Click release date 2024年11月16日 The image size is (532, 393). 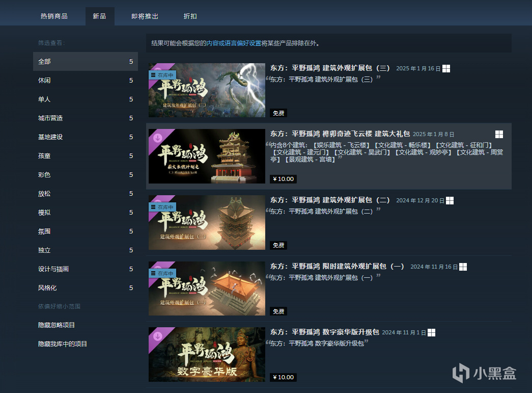pyautogui.click(x=434, y=267)
